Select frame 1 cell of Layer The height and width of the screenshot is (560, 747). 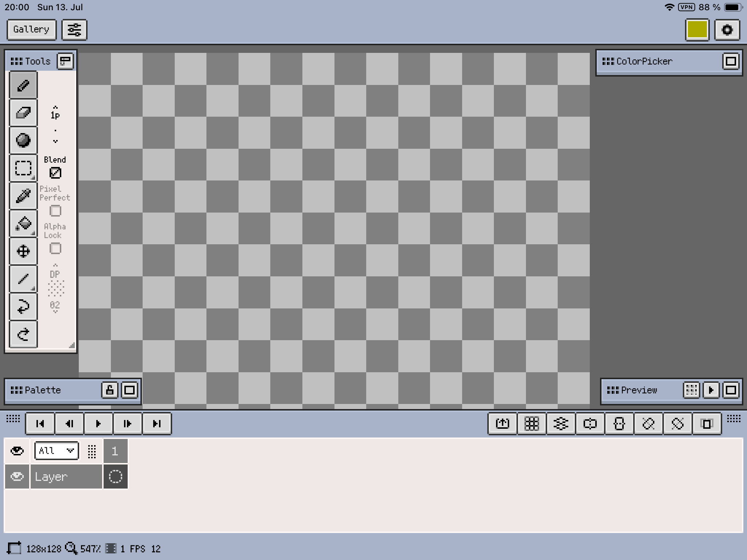coord(115,477)
